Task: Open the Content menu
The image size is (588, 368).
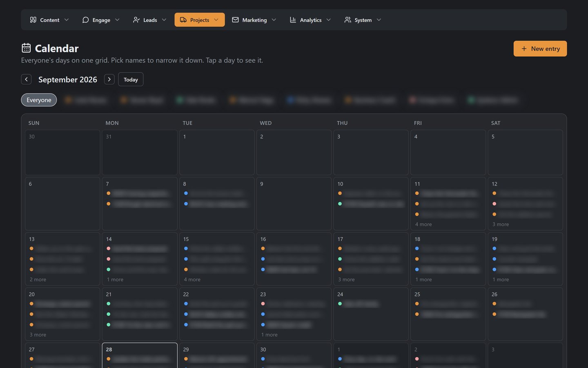Action: pyautogui.click(x=49, y=20)
